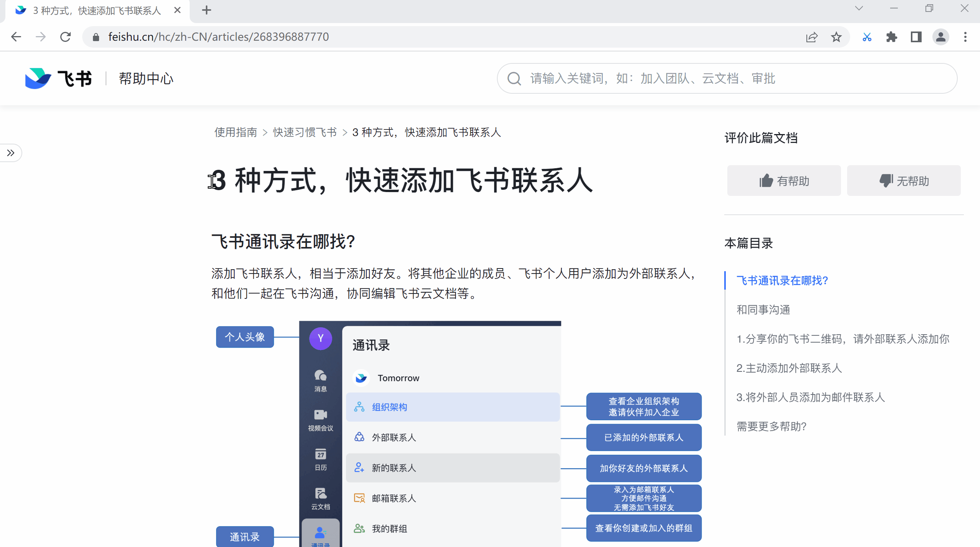Open the Extensions puzzle icon

(891, 37)
